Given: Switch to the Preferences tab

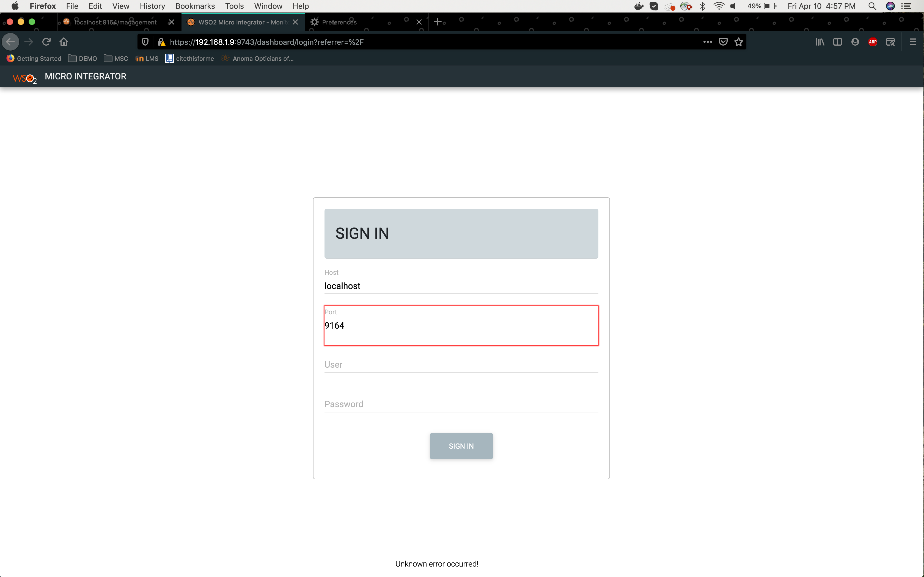Looking at the screenshot, I should pyautogui.click(x=339, y=22).
